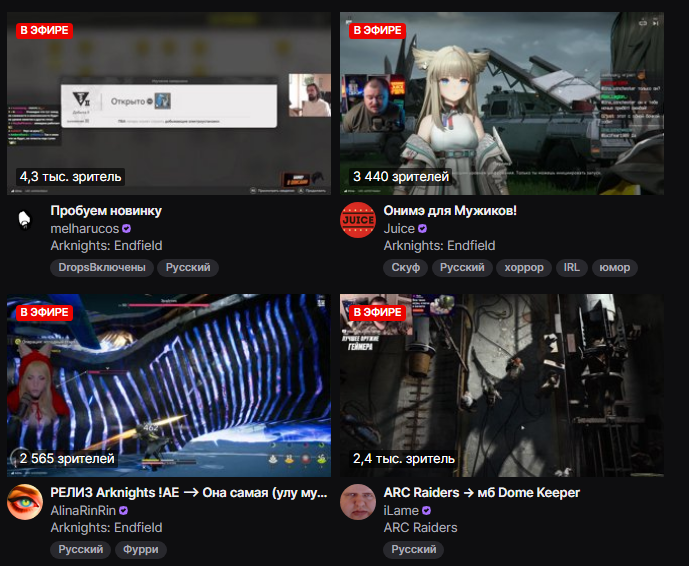Click verified badge next to melharucos
689x566 pixels.
127,229
